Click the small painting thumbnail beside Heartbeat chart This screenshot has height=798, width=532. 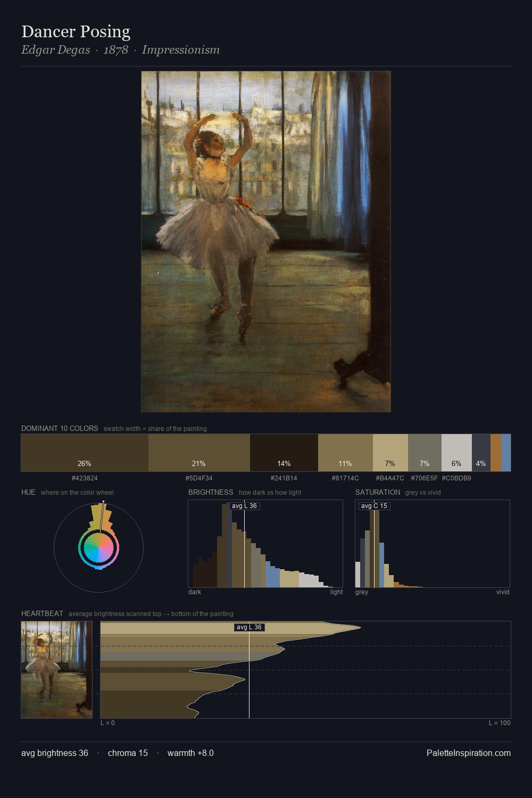56,670
